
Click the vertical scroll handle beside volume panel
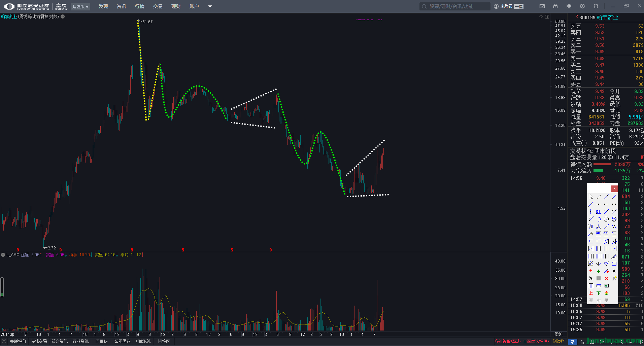(2, 287)
